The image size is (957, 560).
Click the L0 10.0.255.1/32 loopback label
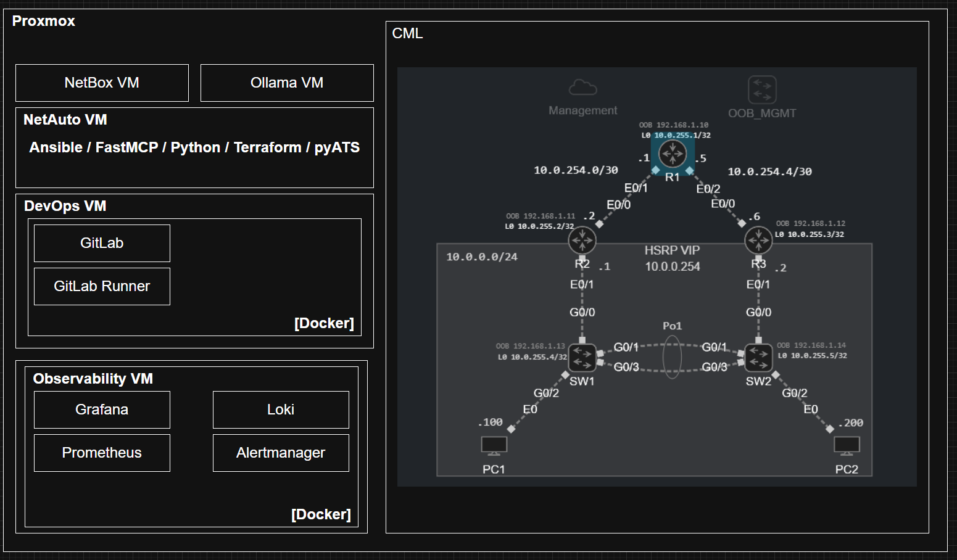point(676,135)
